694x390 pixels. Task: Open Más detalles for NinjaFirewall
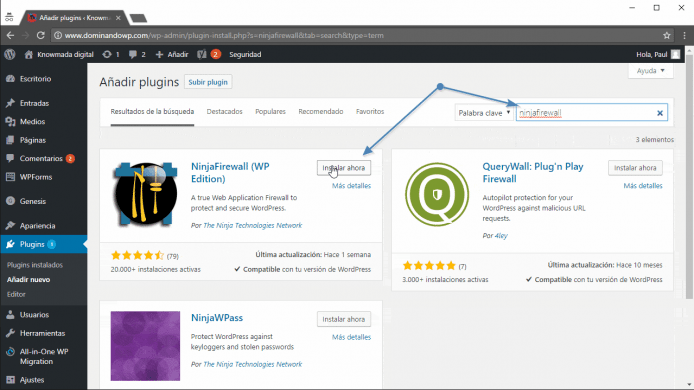pyautogui.click(x=351, y=185)
